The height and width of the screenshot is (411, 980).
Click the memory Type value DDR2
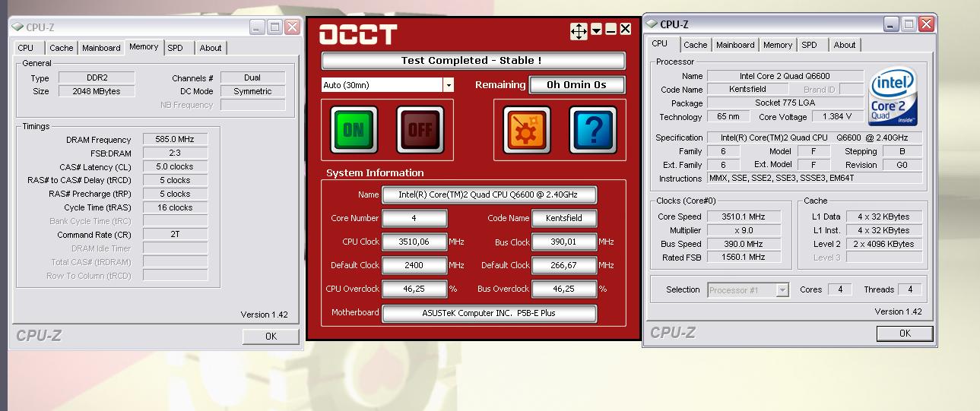97,77
